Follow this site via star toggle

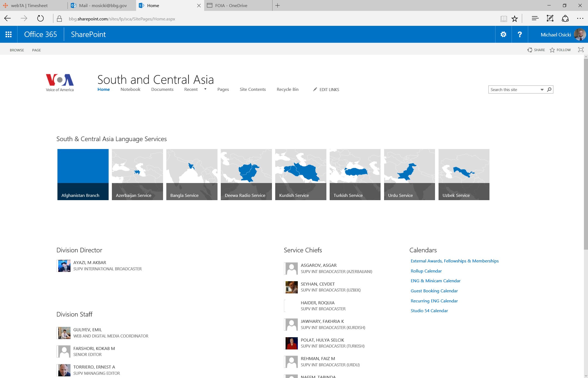(x=552, y=50)
